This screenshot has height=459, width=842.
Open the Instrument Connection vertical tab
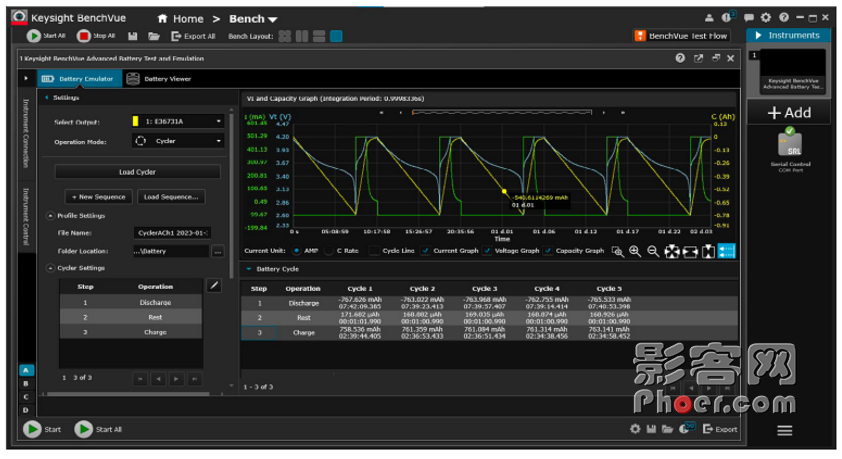[26, 133]
